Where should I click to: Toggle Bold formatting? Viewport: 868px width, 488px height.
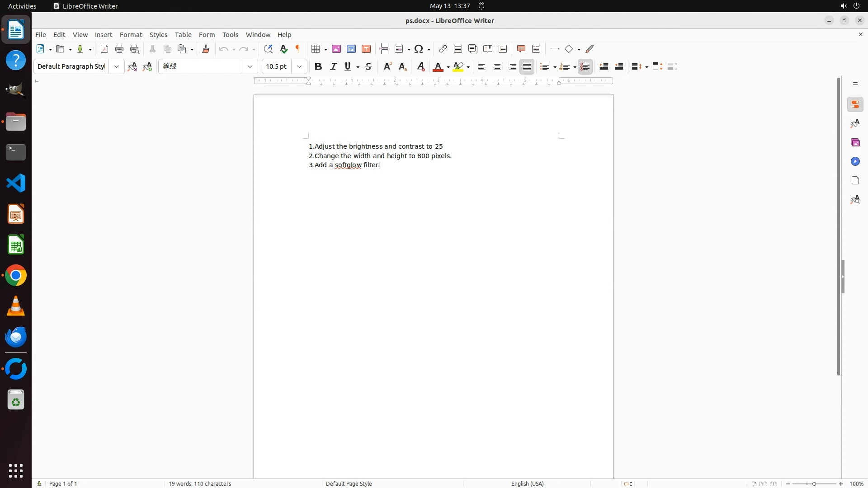[318, 66]
